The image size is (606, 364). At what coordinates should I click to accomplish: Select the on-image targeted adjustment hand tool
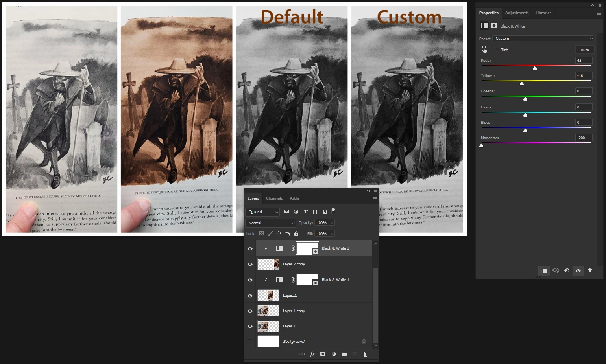484,50
